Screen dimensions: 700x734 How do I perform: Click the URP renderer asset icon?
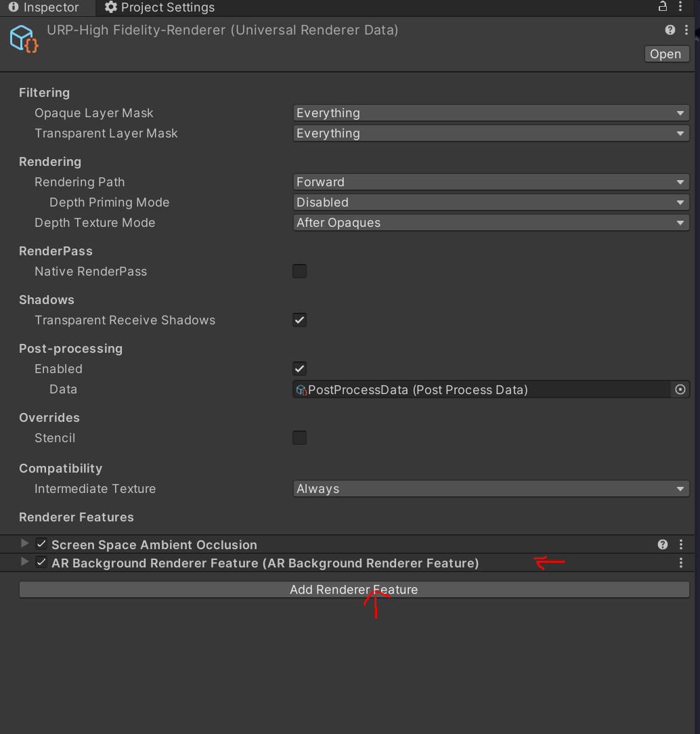[x=24, y=38]
